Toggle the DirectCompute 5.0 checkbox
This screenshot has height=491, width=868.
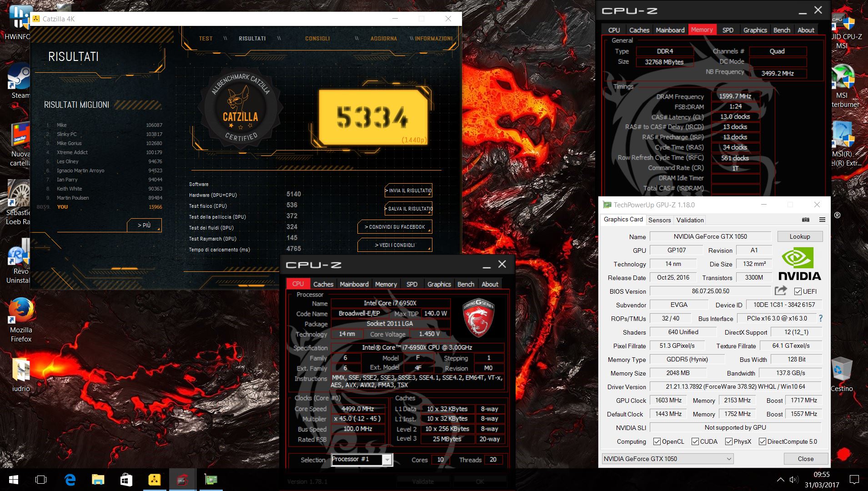(763, 441)
